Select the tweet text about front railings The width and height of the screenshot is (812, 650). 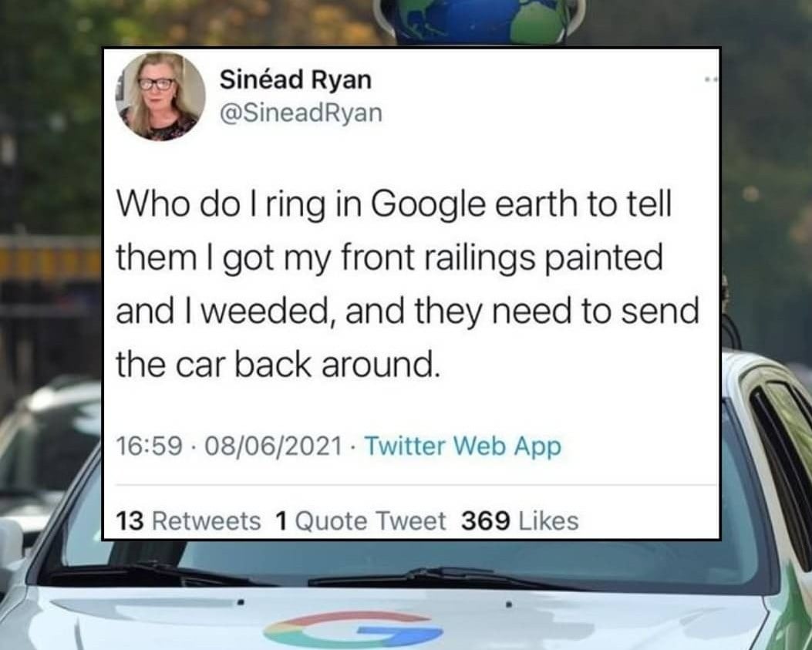[x=407, y=285]
